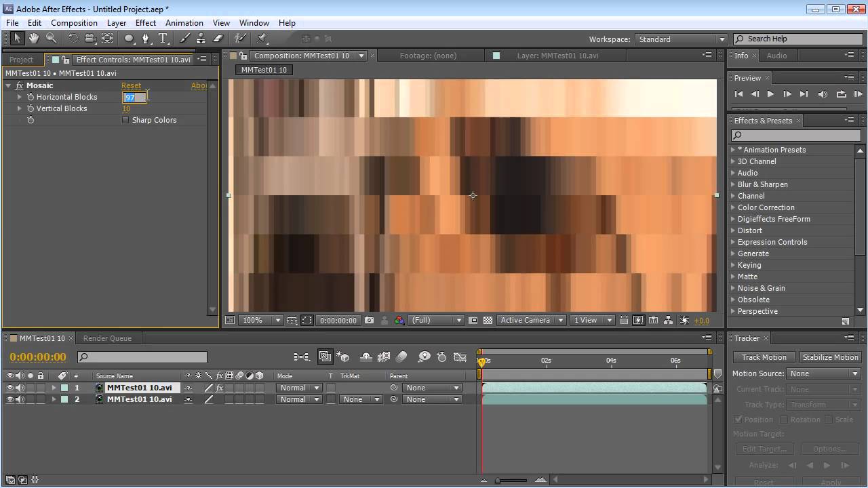Open the timeline Graph Editor
Viewport: 868px width, 488px height.
click(x=460, y=357)
